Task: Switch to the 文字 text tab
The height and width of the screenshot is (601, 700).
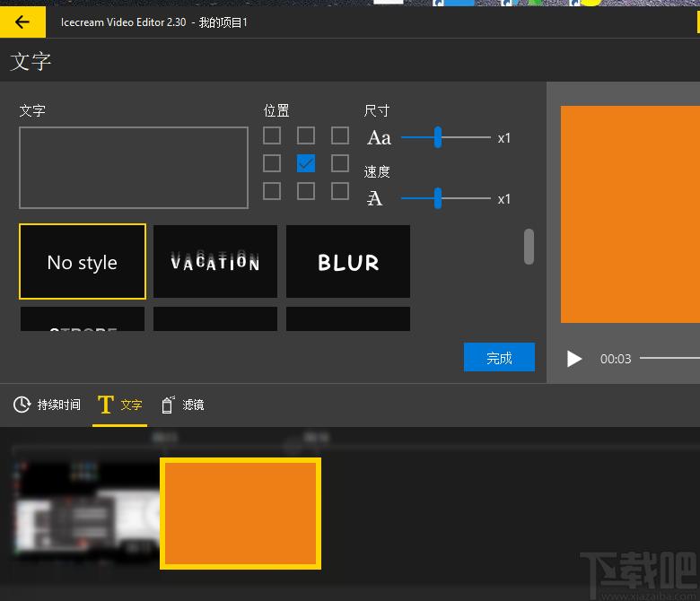Action: pyautogui.click(x=119, y=405)
